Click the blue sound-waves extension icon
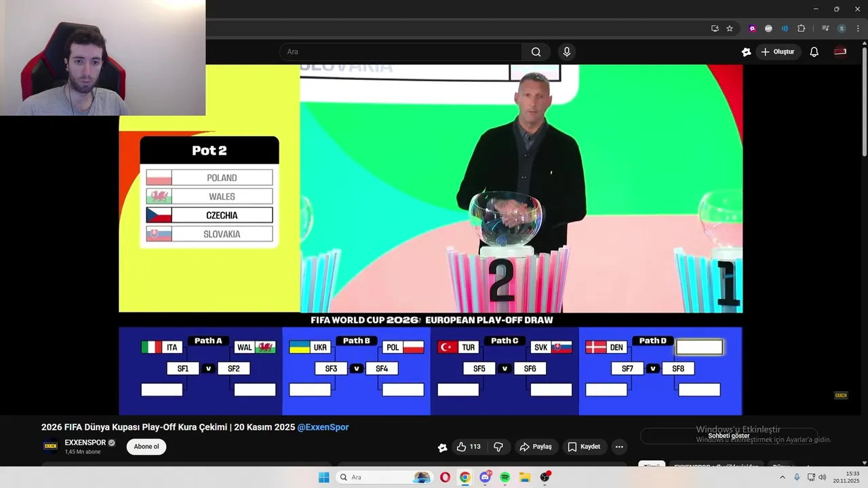 tap(785, 28)
